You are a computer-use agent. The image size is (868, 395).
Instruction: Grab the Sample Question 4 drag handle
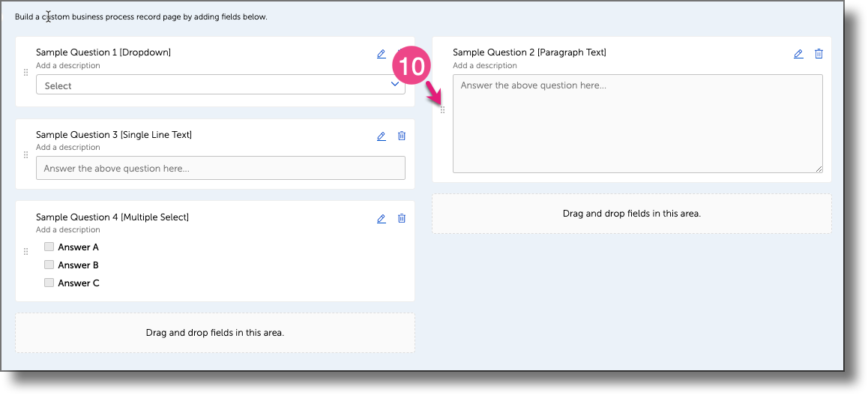click(x=25, y=252)
